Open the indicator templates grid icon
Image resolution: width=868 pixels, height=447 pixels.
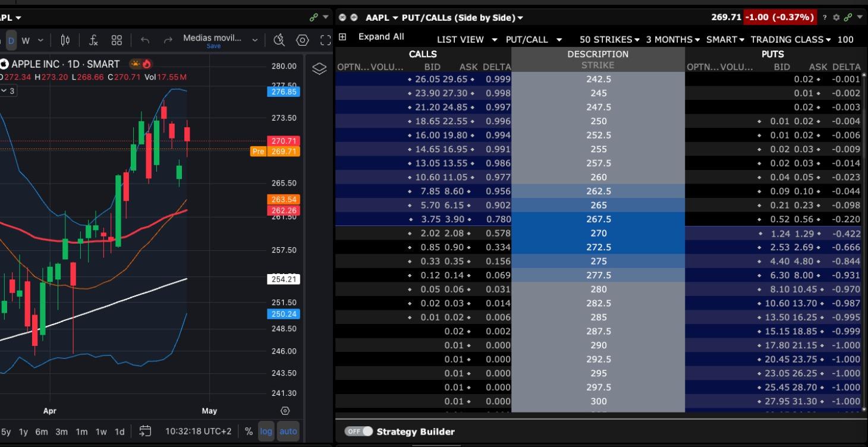click(x=117, y=40)
